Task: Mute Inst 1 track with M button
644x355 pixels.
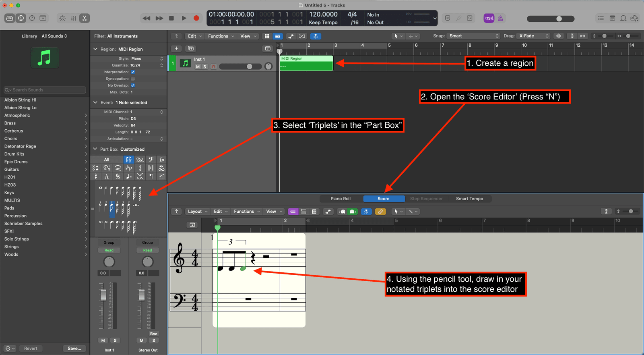Action: pyautogui.click(x=198, y=67)
